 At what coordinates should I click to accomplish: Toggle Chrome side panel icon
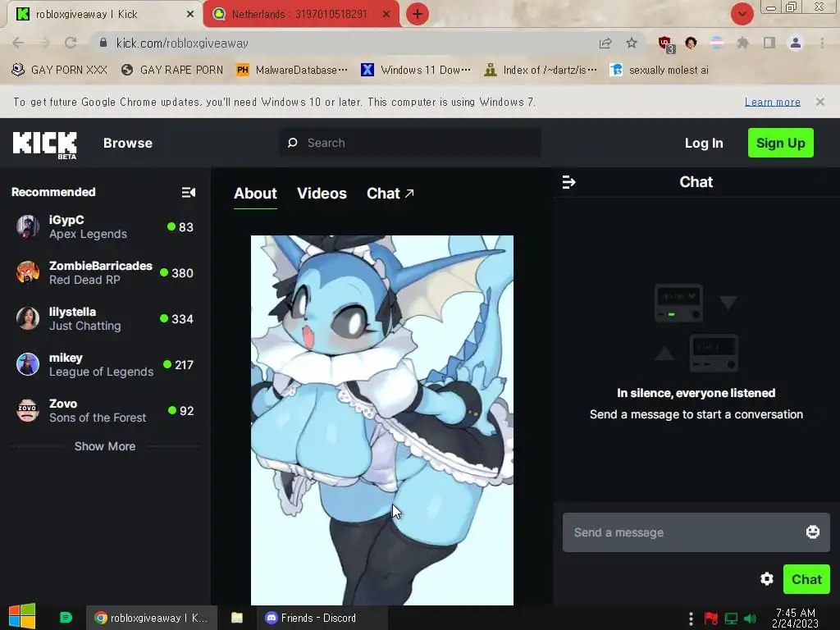(769, 43)
